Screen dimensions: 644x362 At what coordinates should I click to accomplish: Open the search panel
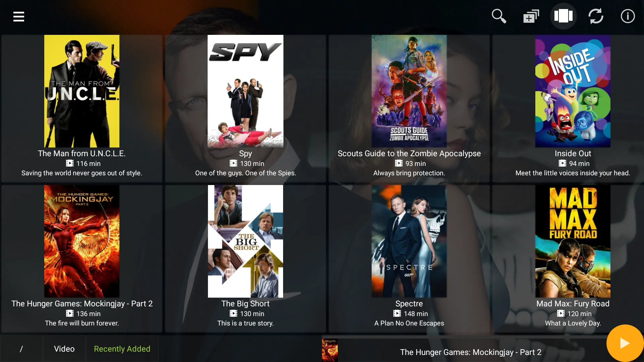499,16
